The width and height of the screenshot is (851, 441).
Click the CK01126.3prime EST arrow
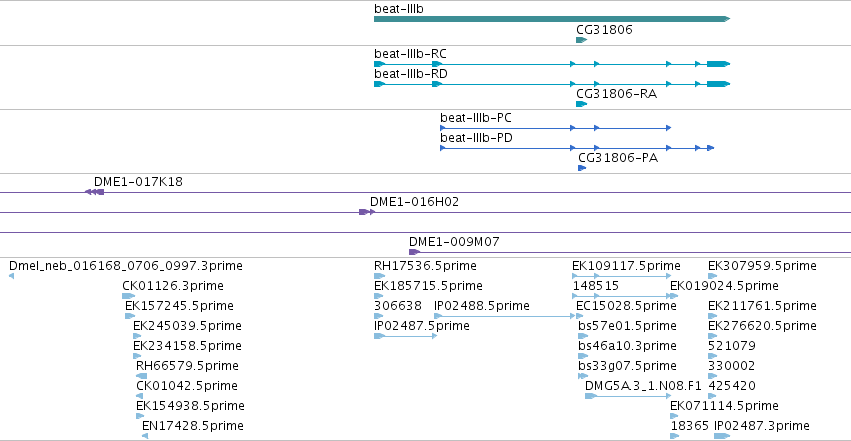coord(128,296)
